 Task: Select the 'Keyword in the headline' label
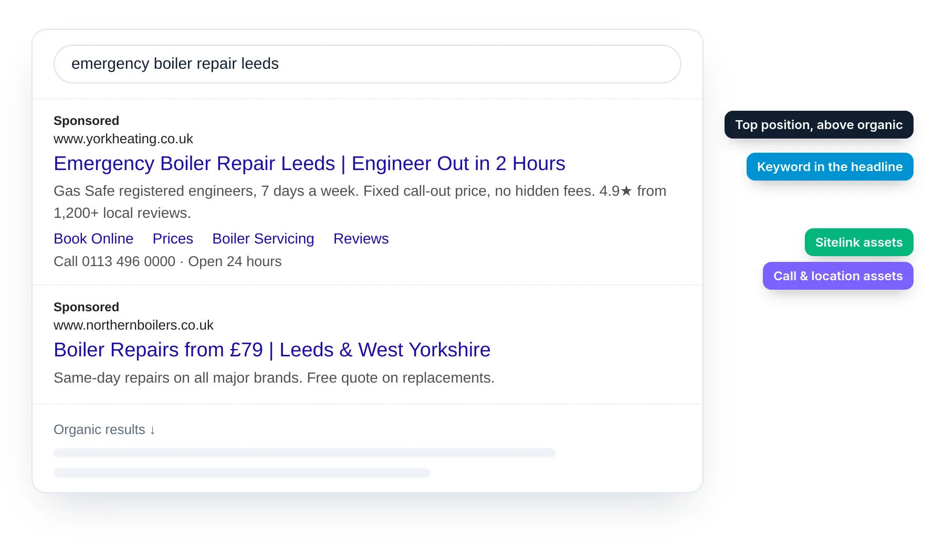pos(830,167)
